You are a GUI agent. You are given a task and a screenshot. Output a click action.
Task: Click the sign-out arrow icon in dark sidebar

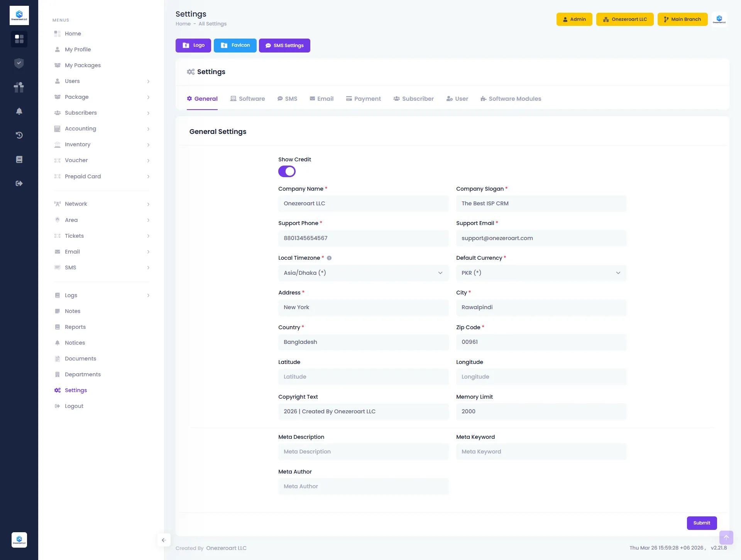click(x=19, y=183)
